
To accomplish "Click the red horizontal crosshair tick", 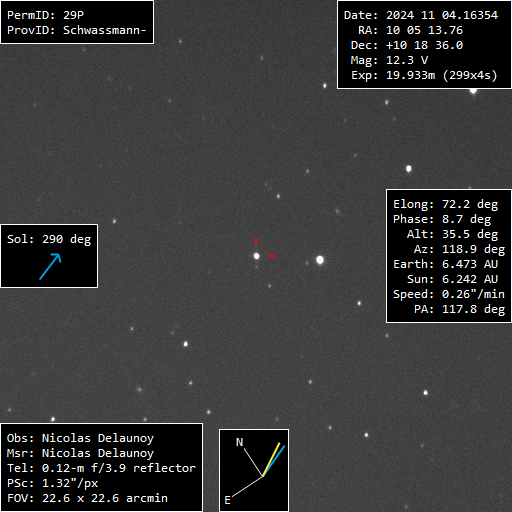I will [272, 256].
